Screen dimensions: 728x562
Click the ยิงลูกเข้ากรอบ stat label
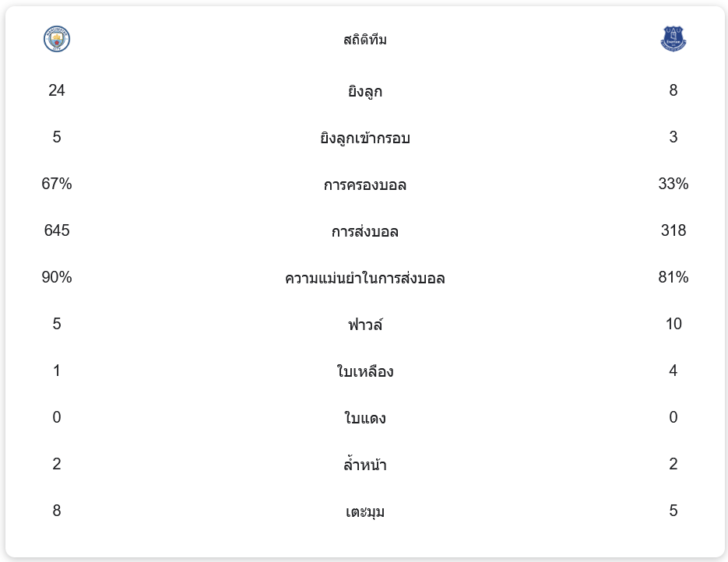364,138
